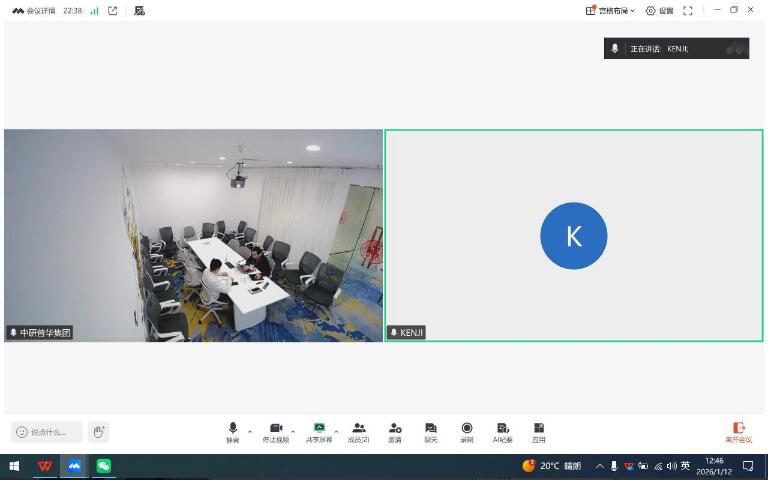The height and width of the screenshot is (480, 768).
Task: Enter fullscreen with the top-right brackets icon
Action: pyautogui.click(x=688, y=10)
